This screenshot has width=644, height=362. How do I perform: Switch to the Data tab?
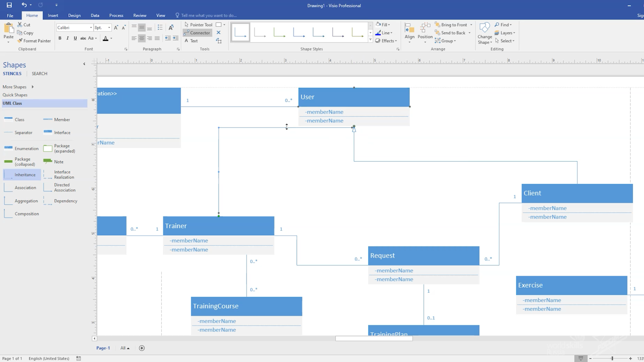(x=95, y=15)
